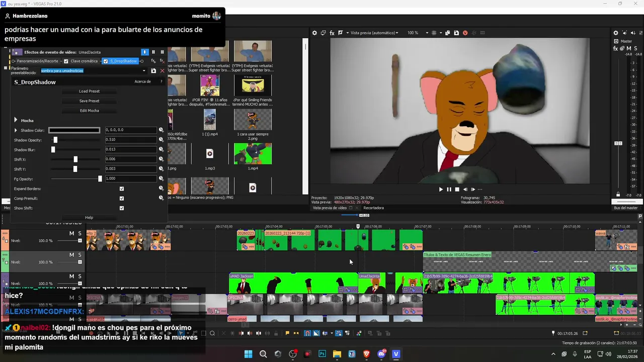This screenshot has height=362, width=644.
Task: Disable the S_DropShadow effect checkbox
Action: [x=105, y=61]
